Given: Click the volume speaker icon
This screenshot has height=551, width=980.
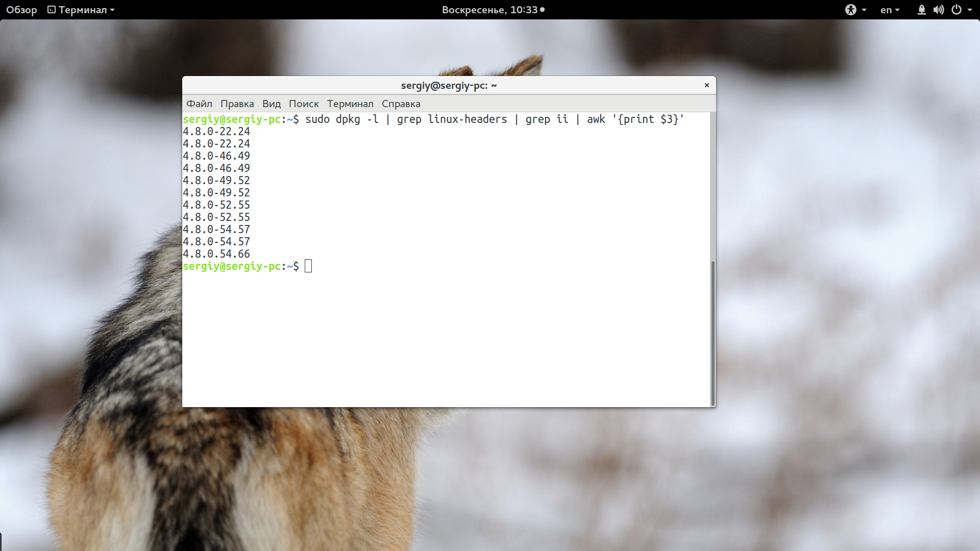Looking at the screenshot, I should (939, 10).
